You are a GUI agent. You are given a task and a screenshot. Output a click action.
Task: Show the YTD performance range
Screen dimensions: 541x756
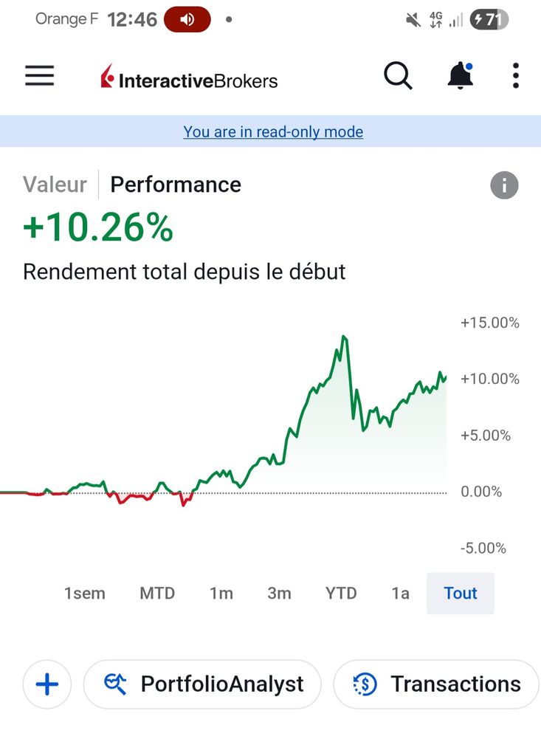coord(341,593)
